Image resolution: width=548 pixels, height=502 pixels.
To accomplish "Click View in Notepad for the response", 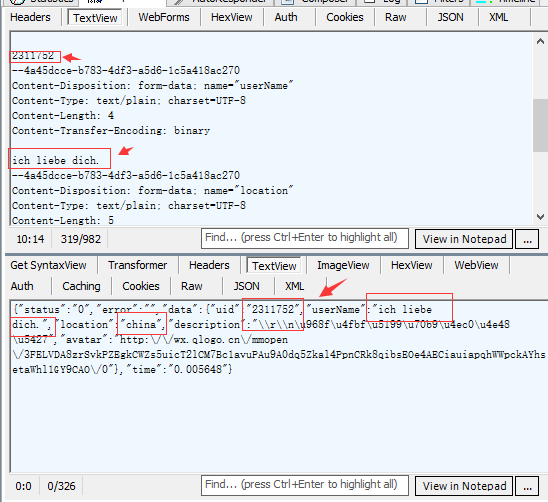I will click(x=464, y=486).
